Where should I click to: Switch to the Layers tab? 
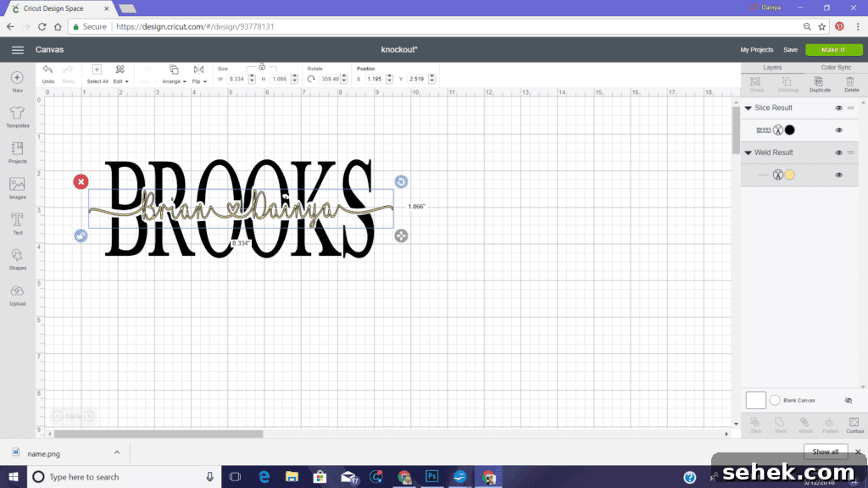pos(772,68)
